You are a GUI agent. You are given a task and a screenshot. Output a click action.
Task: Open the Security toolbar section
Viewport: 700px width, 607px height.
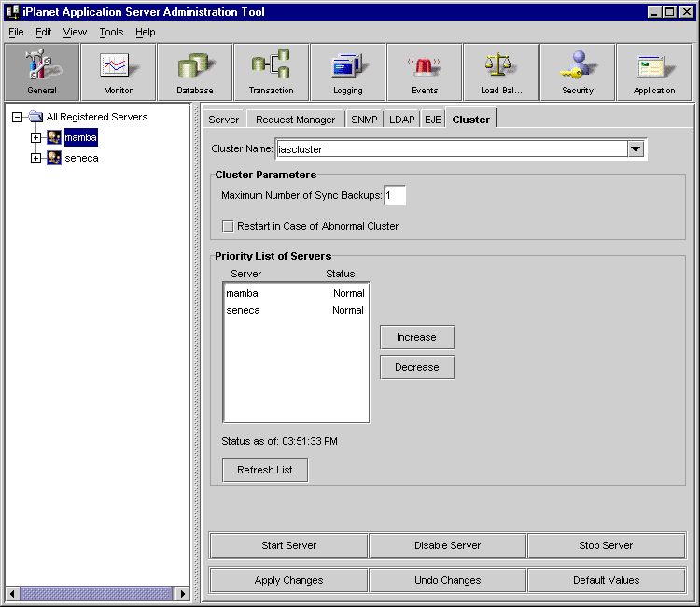coord(577,72)
